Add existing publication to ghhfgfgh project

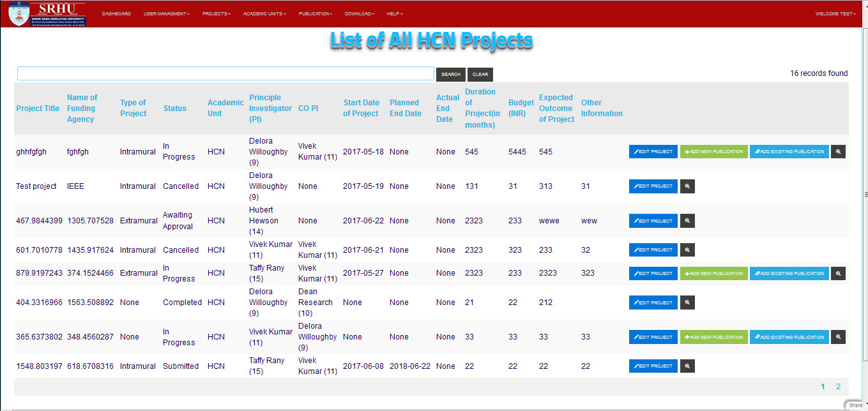[789, 152]
